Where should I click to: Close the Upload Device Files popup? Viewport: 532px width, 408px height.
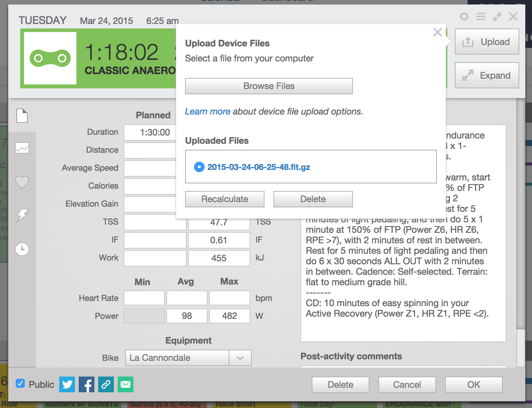[x=437, y=32]
